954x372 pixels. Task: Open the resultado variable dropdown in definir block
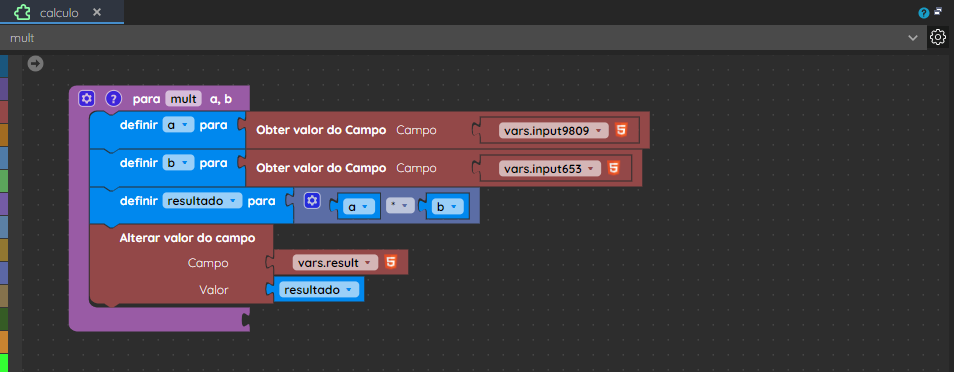(x=203, y=201)
